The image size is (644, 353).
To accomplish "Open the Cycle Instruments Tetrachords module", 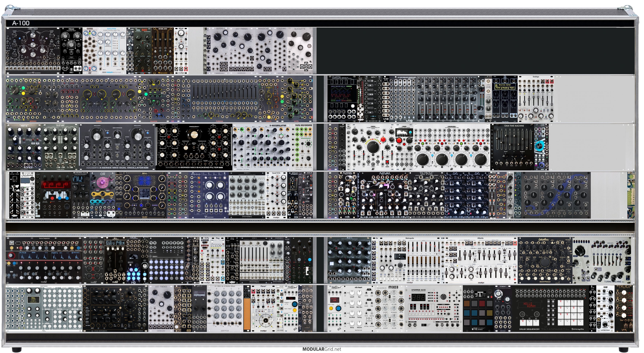I will click(x=115, y=309).
